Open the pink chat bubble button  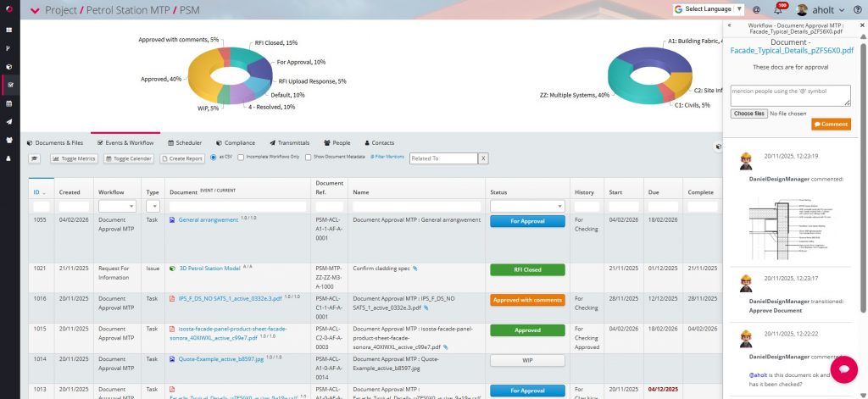(843, 369)
